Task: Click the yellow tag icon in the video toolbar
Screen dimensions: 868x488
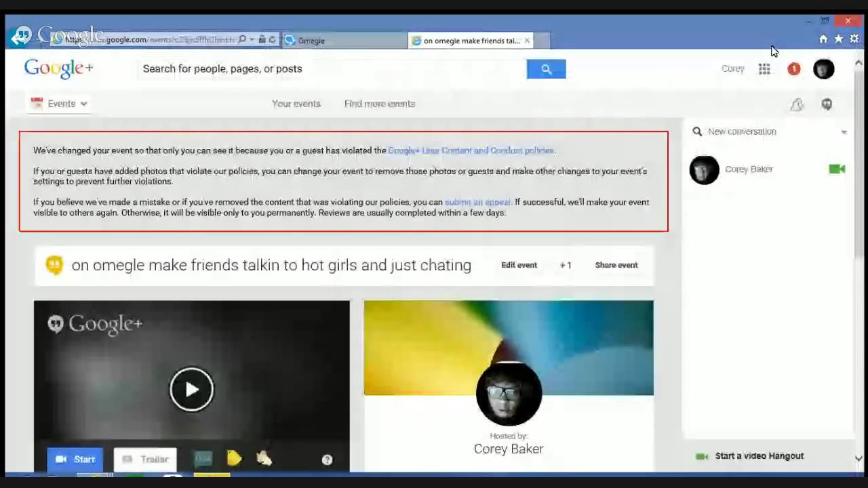Action: click(x=235, y=459)
